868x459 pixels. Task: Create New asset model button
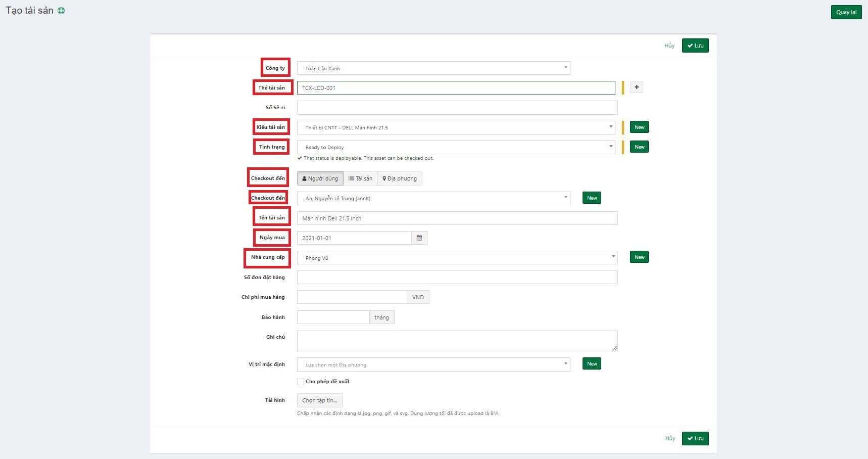click(639, 127)
